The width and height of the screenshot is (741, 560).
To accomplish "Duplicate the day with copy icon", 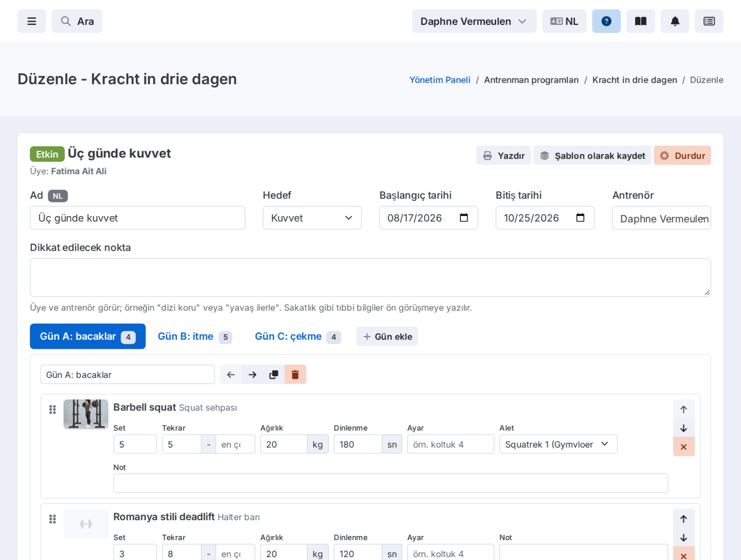I will [274, 374].
